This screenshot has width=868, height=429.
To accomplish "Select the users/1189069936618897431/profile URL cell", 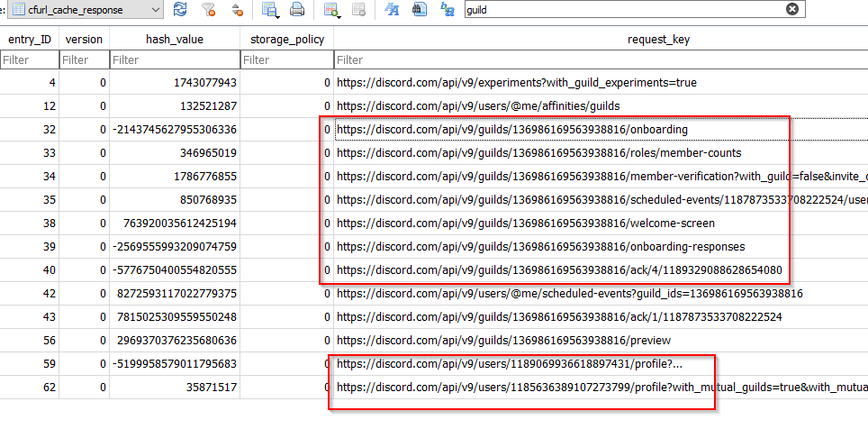I will 601,364.
